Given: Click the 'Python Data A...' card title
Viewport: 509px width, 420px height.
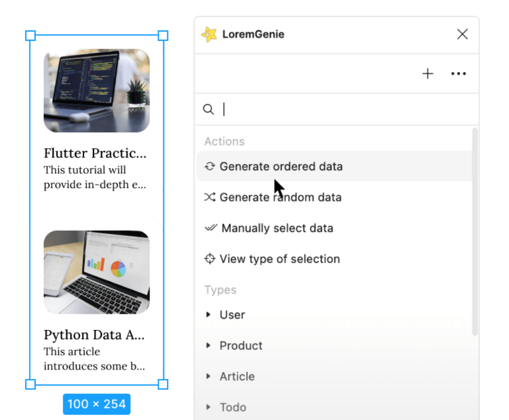Looking at the screenshot, I should (95, 335).
